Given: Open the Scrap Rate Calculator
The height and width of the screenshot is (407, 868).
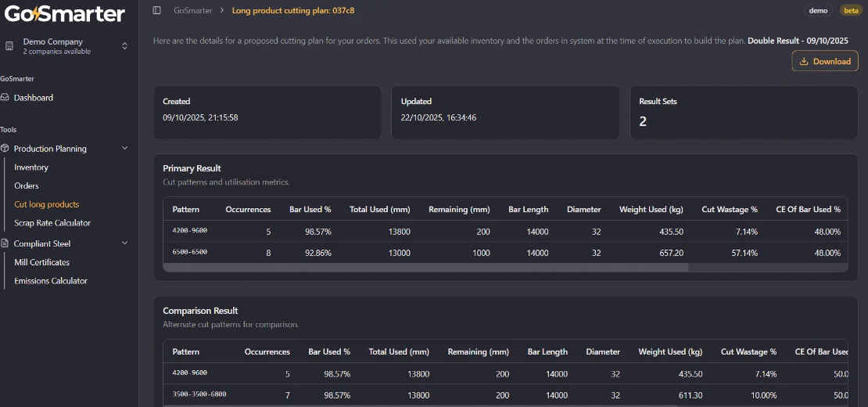Looking at the screenshot, I should point(52,223).
